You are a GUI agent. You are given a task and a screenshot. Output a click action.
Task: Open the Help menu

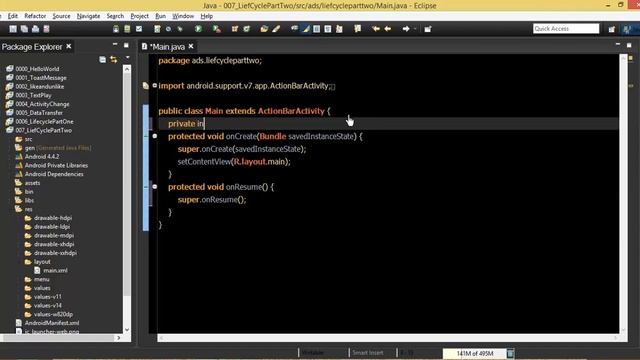(x=207, y=16)
